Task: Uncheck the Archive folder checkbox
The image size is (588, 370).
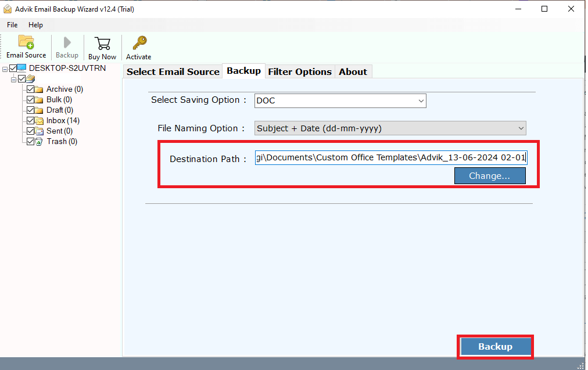Action: click(30, 89)
